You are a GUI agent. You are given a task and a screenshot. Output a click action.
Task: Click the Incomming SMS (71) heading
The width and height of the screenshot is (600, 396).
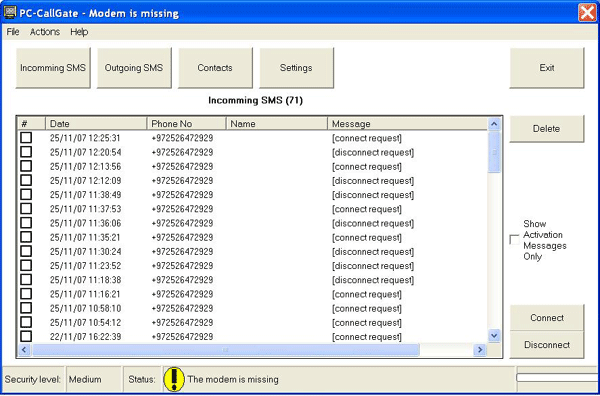pos(255,101)
